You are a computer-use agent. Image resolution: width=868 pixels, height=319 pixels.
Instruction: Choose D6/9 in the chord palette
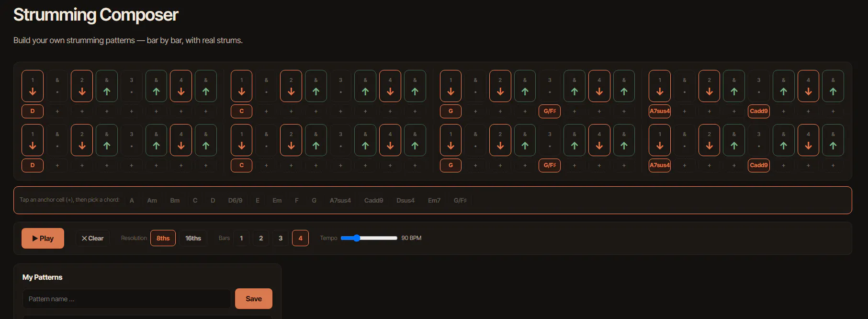[x=235, y=200]
